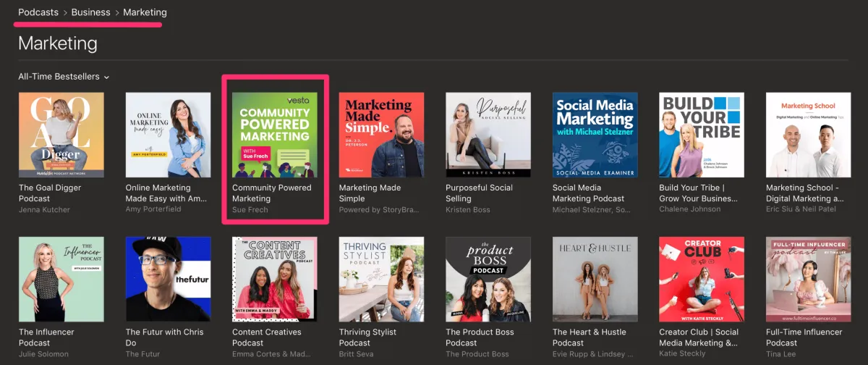Open The Product Boss Podcast artwork

(488, 279)
